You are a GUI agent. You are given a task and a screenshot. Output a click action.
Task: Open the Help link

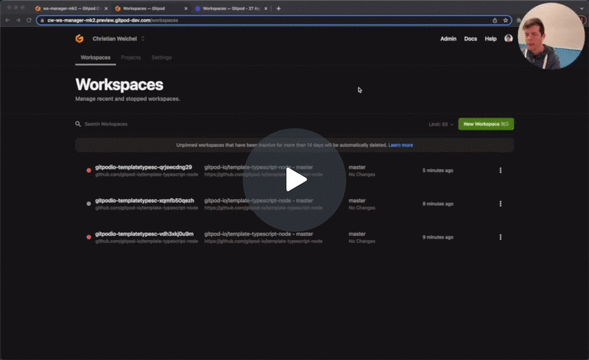tap(491, 39)
